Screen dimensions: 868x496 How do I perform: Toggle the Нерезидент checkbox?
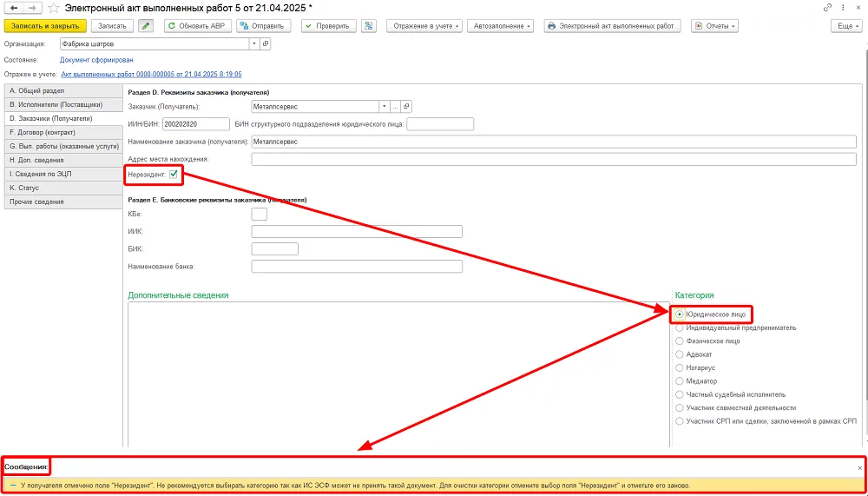(x=174, y=175)
